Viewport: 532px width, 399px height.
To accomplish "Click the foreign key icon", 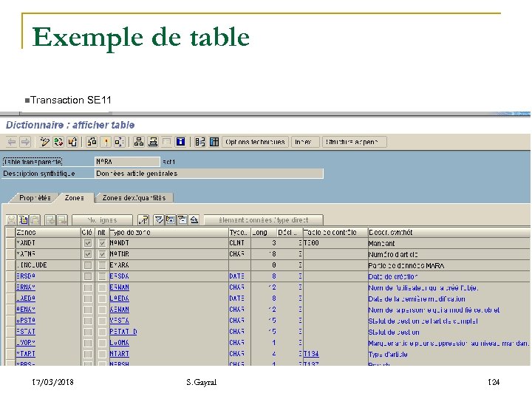I will click(143, 220).
